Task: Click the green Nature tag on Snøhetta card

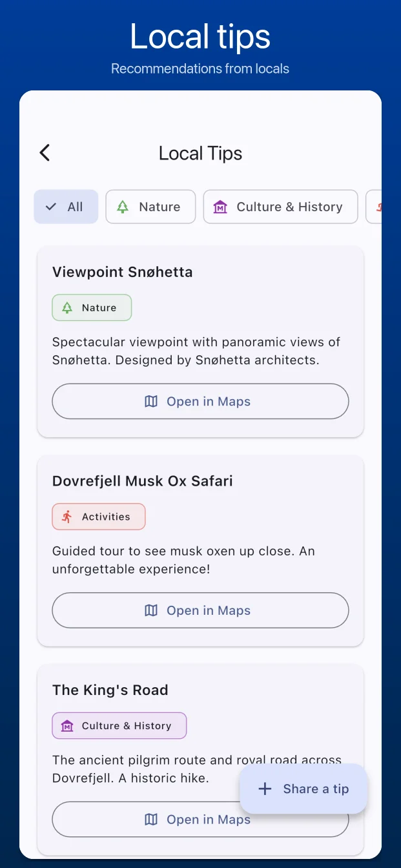Action: pyautogui.click(x=92, y=308)
